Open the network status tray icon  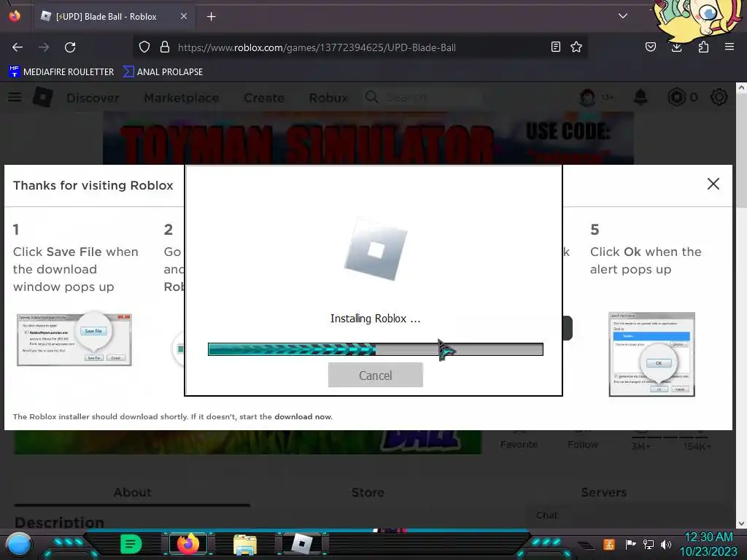click(x=649, y=544)
